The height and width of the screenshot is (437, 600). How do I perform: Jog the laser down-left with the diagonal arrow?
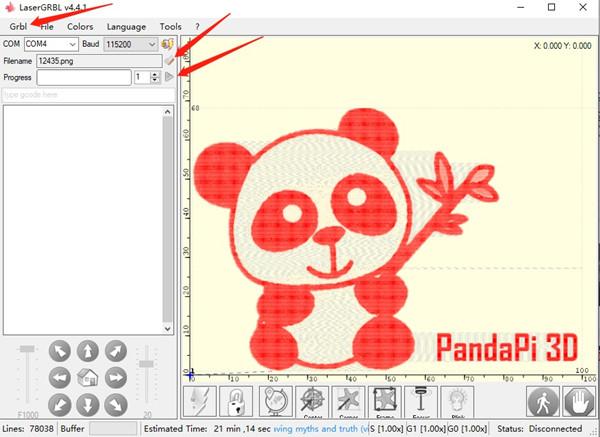[60, 405]
